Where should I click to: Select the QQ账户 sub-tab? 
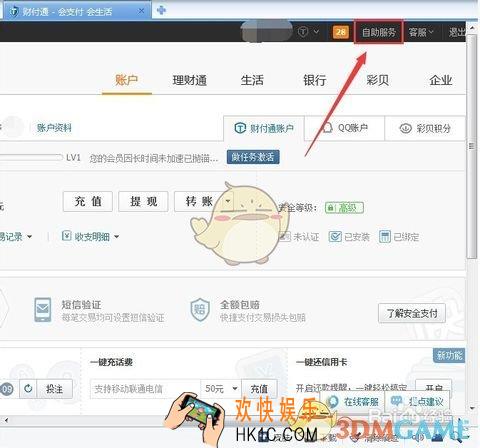coord(344,128)
